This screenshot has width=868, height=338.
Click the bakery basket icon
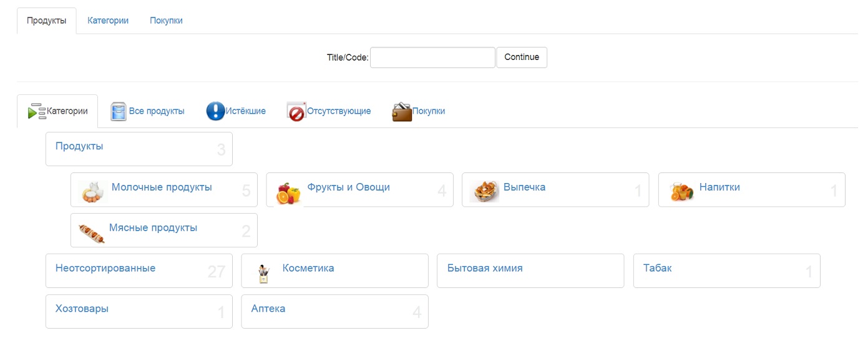click(485, 191)
